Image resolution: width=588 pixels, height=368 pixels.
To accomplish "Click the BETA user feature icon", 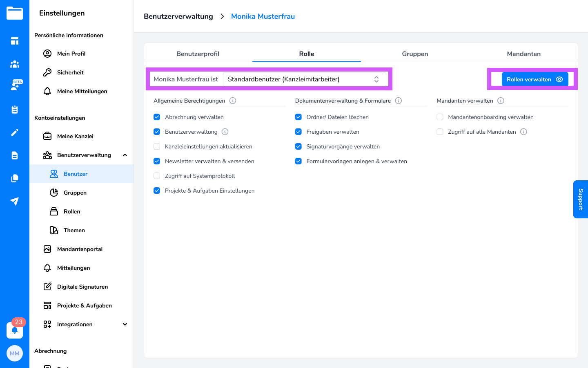I will 15,86.
